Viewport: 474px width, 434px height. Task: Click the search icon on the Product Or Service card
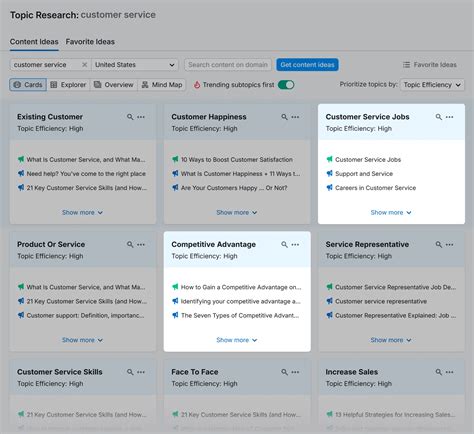pyautogui.click(x=130, y=245)
